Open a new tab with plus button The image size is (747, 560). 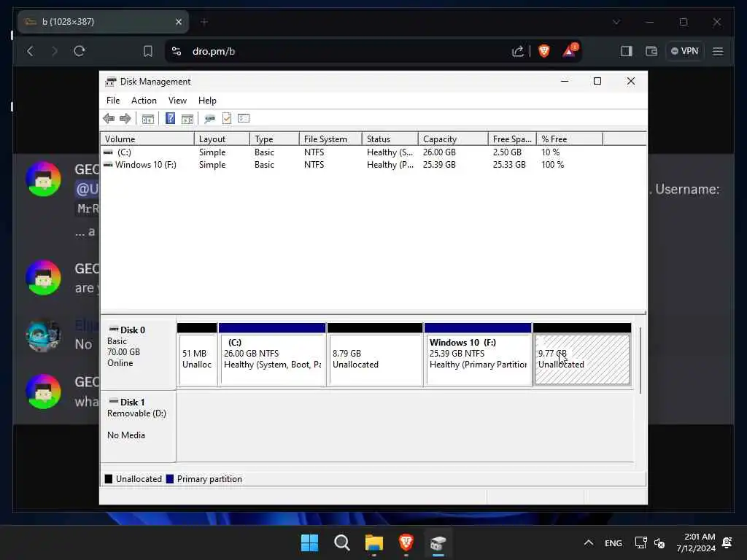coord(204,22)
